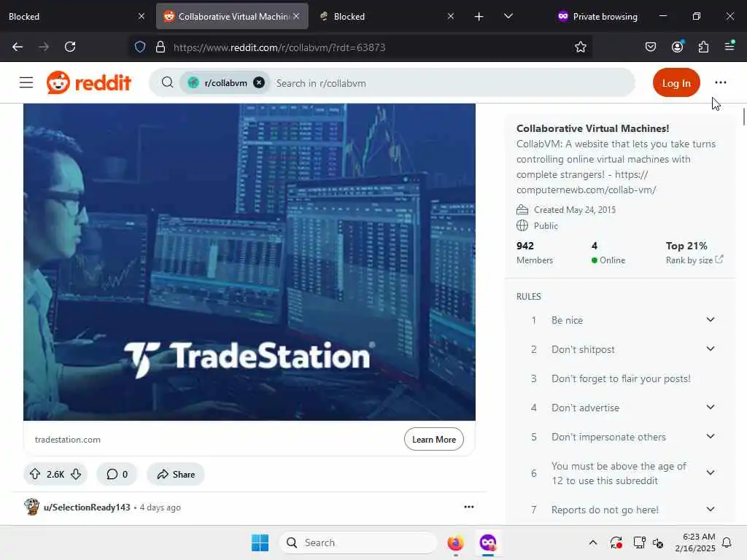Open the Firefox application menu
747x560 pixels.
[x=729, y=46]
